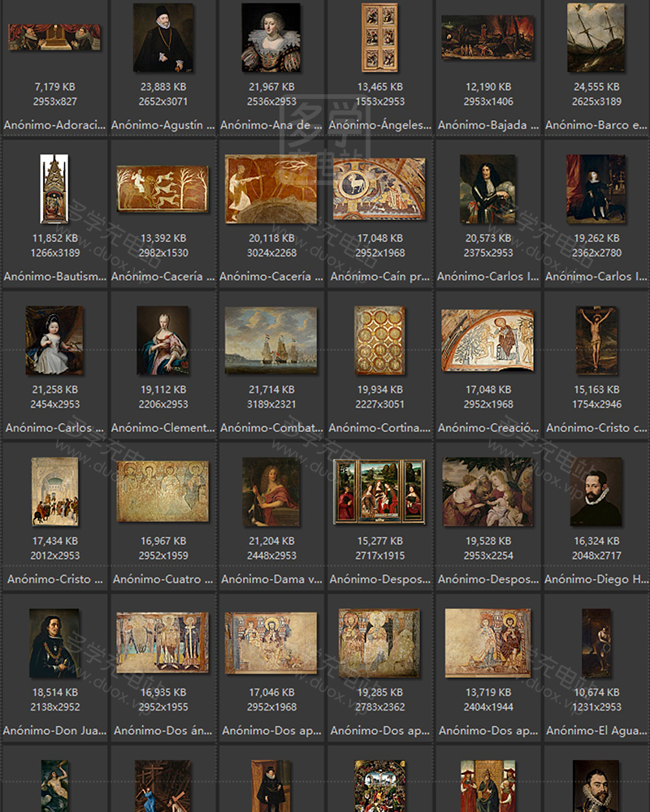The width and height of the screenshot is (650, 812).
Task: Open the 13,392 KB Anónimo-Cacería thumbnail
Action: pyautogui.click(x=162, y=188)
